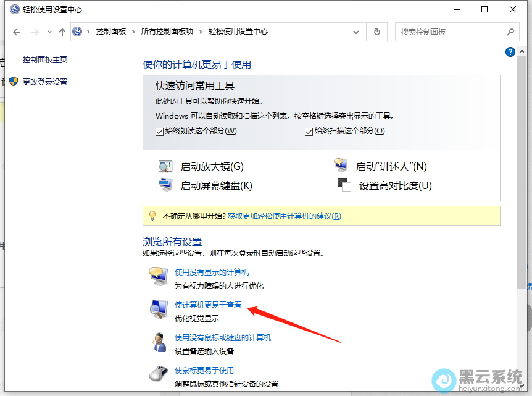This screenshot has height=396, width=532.
Task: Open the 使用没有显示的计算机 link
Action: (x=212, y=272)
